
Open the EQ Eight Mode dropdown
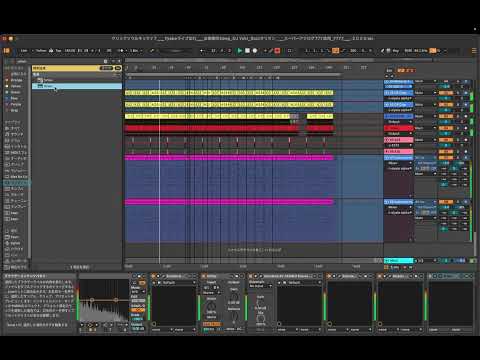[x=138, y=292]
